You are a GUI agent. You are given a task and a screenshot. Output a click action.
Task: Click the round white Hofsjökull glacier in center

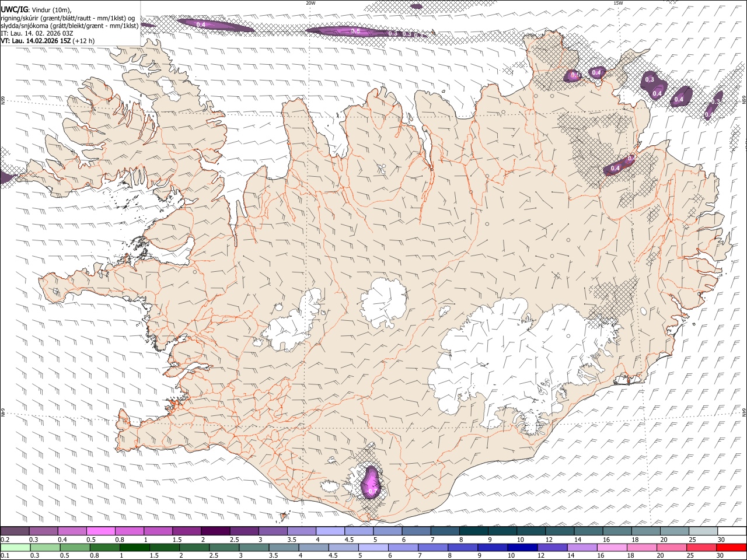tap(383, 302)
